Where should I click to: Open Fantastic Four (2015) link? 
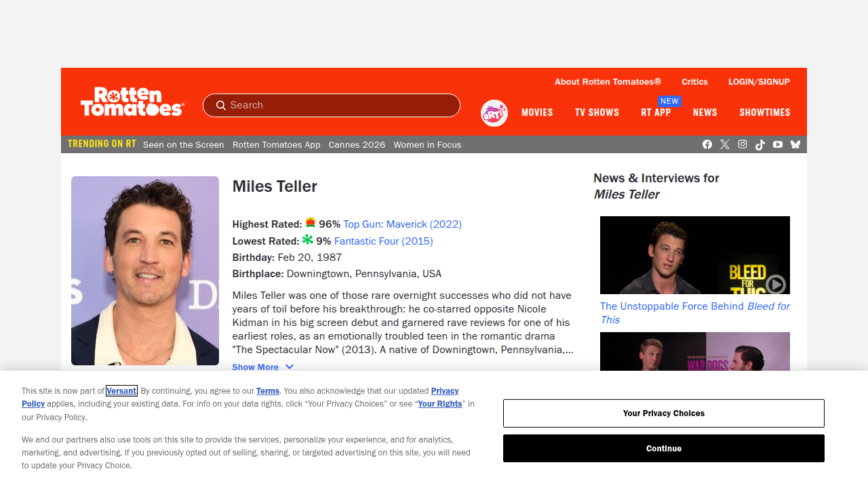click(x=383, y=241)
